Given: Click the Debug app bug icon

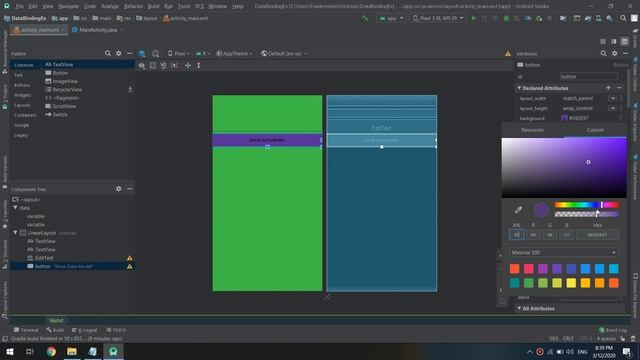Looking at the screenshot, I should (506, 18).
